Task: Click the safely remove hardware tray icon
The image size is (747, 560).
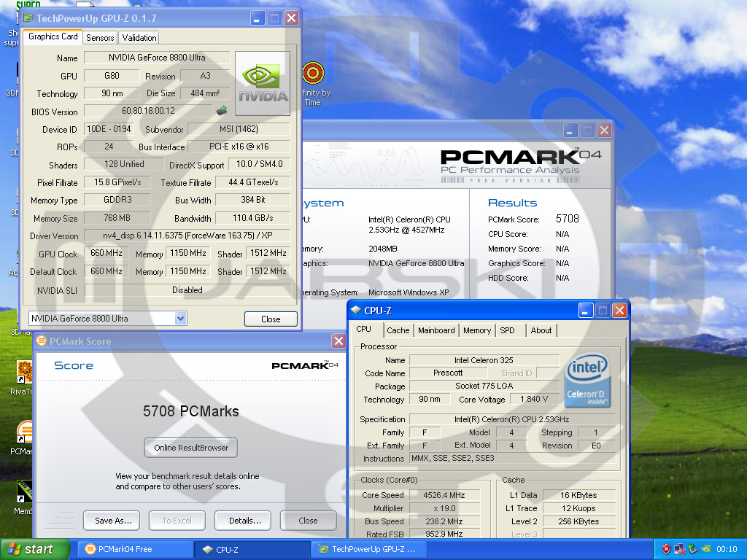Action: tap(693, 549)
